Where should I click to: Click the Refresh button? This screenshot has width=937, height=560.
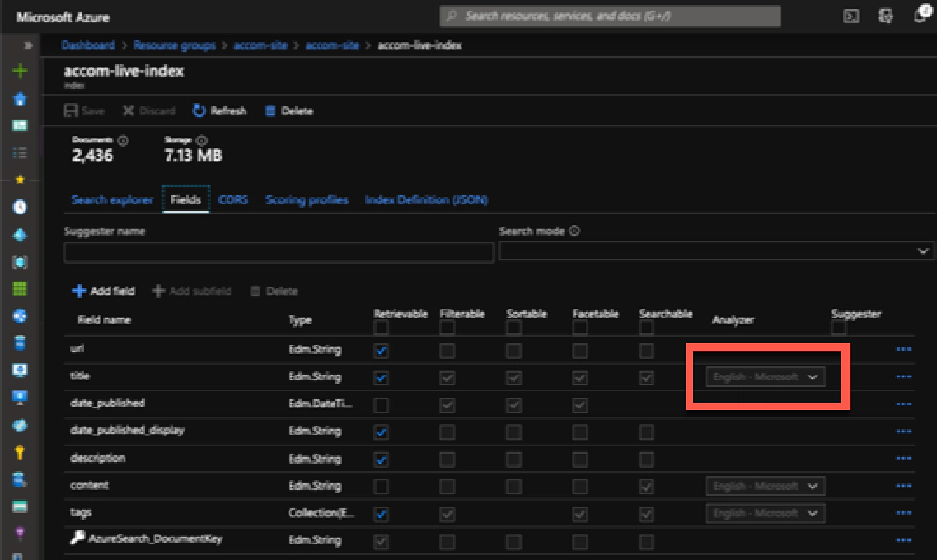[x=219, y=110]
